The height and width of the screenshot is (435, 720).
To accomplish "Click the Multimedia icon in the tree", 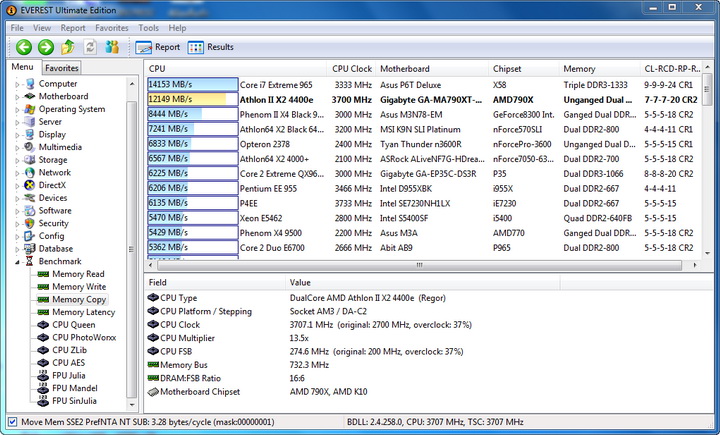I will 30,147.
